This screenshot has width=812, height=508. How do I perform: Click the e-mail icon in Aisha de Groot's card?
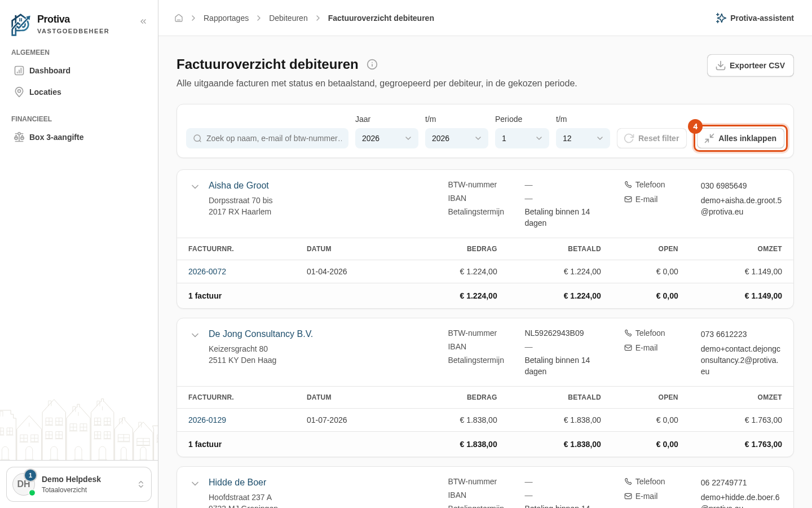[x=628, y=199]
